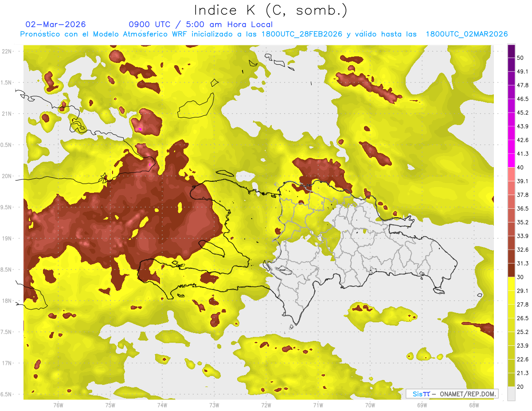The image size is (532, 411).
Task: Click the color bar value "21.3"
Action: tap(522, 373)
